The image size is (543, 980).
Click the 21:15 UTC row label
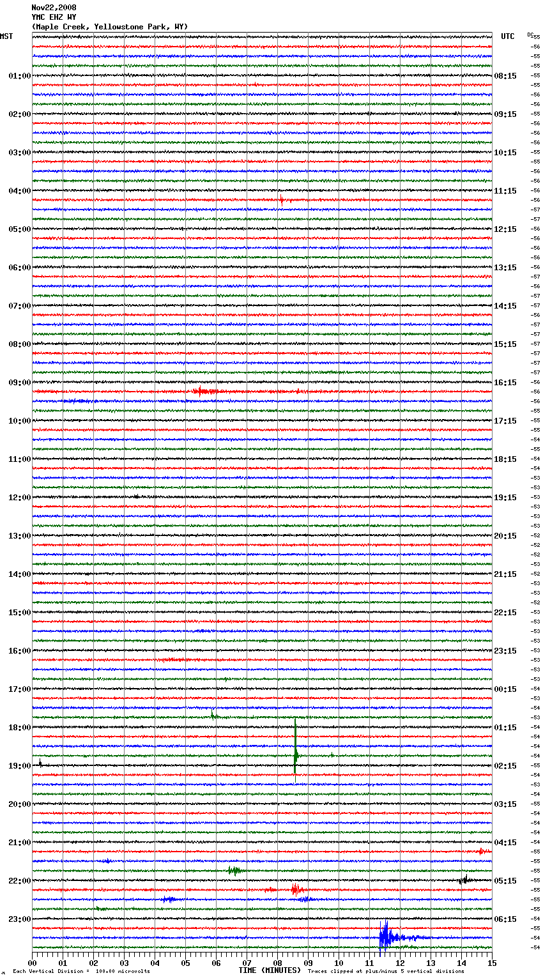click(505, 574)
